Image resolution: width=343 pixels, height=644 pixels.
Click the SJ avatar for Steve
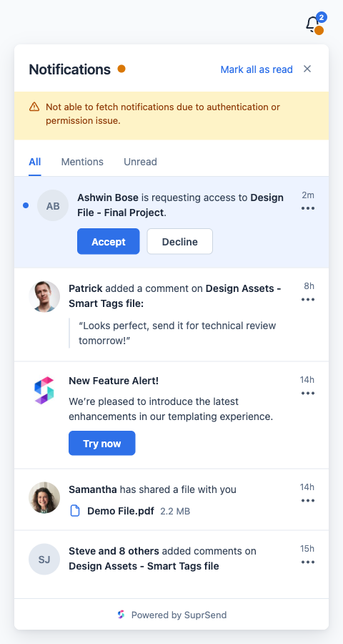(44, 560)
